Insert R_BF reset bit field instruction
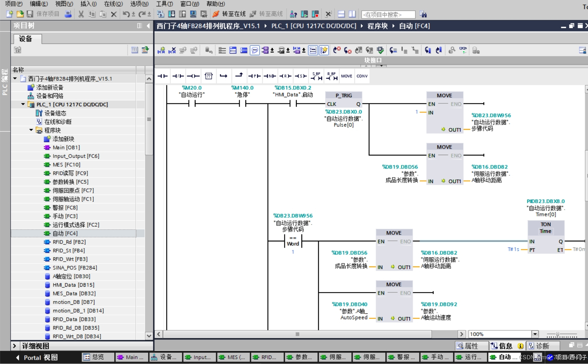The height and width of the screenshot is (364, 588). coord(331,76)
